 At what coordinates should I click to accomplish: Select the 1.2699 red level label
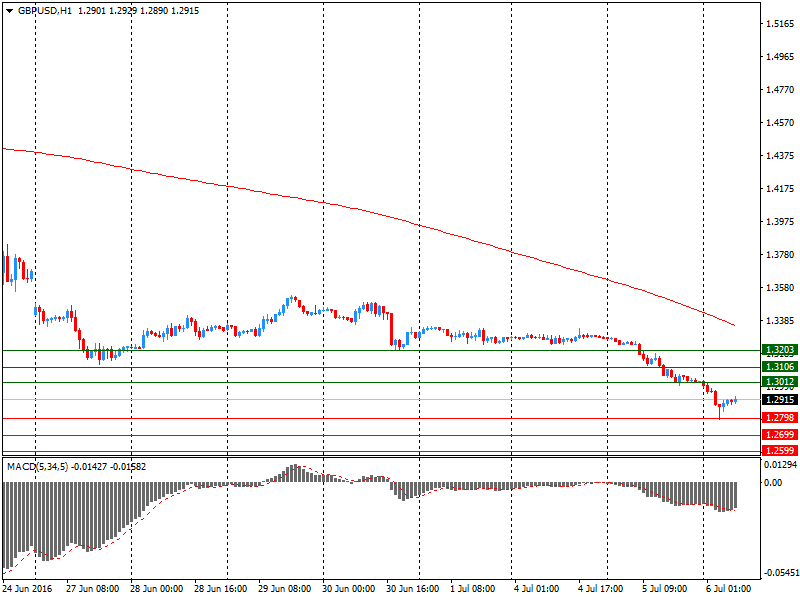tap(780, 435)
